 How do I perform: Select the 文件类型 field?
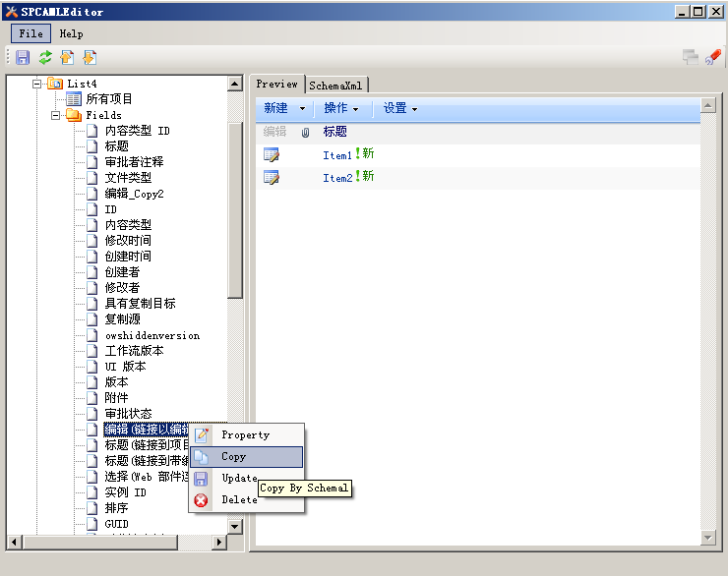[128, 178]
